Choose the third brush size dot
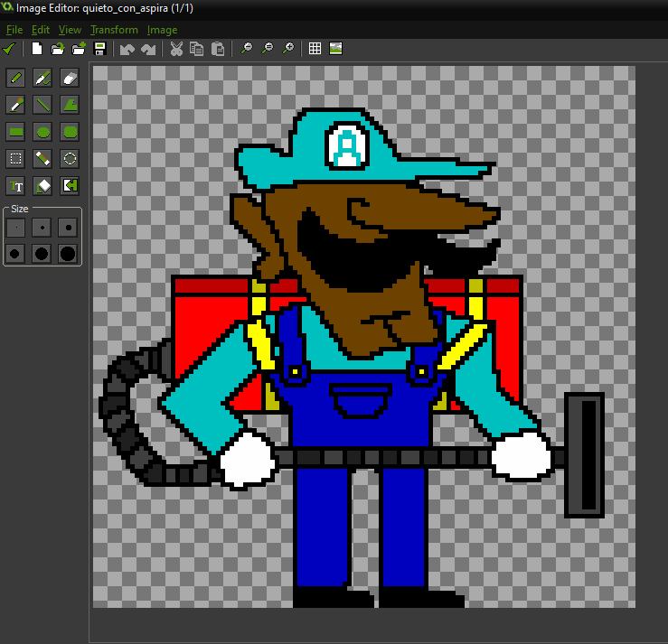 pos(68,228)
